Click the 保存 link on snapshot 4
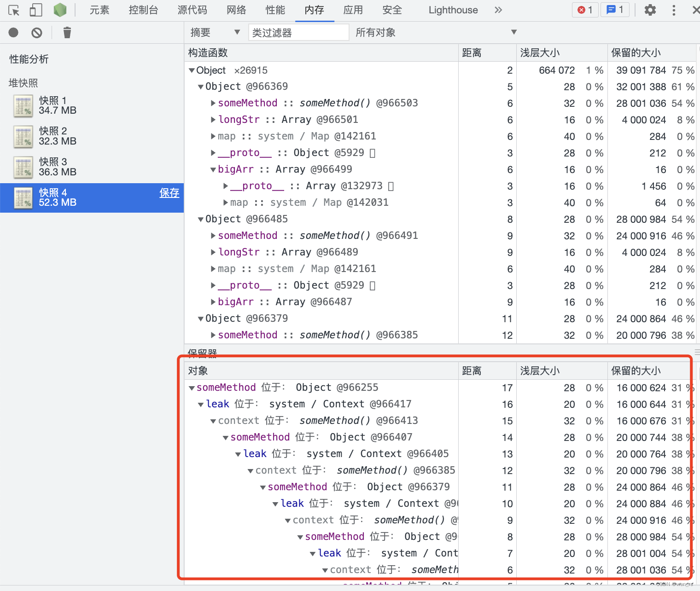 tap(169, 193)
